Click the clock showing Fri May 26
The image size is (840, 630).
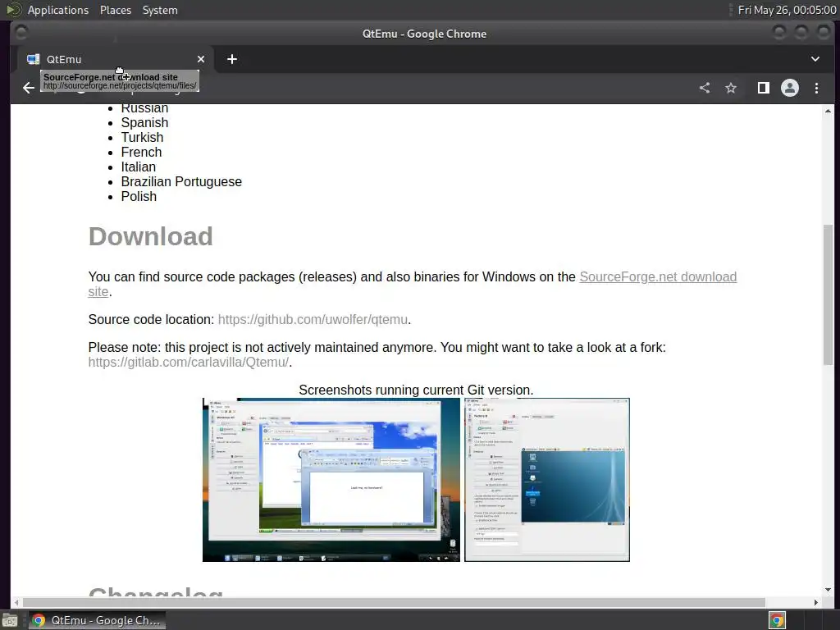787,10
